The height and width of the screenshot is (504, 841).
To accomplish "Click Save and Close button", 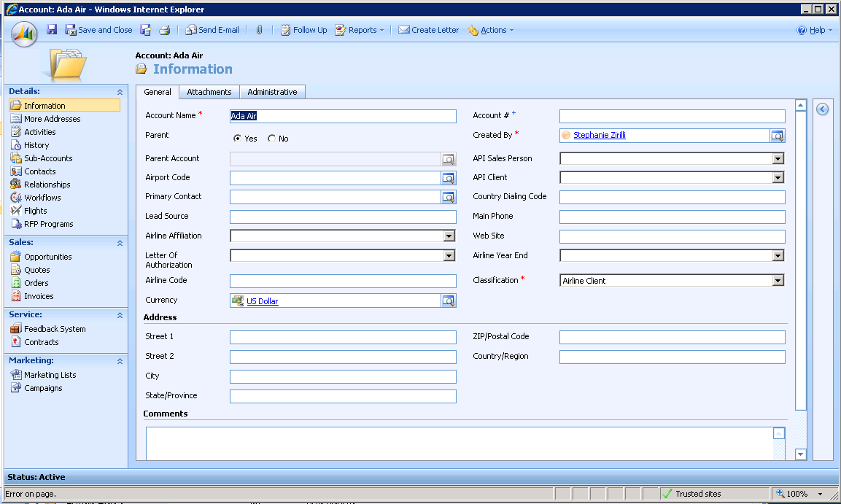I will (98, 30).
